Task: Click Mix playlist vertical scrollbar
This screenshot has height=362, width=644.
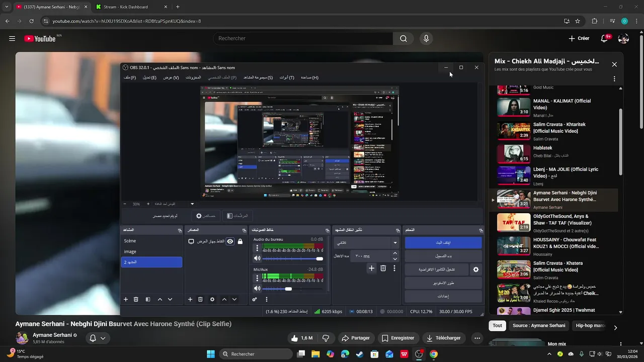Action: point(620,142)
